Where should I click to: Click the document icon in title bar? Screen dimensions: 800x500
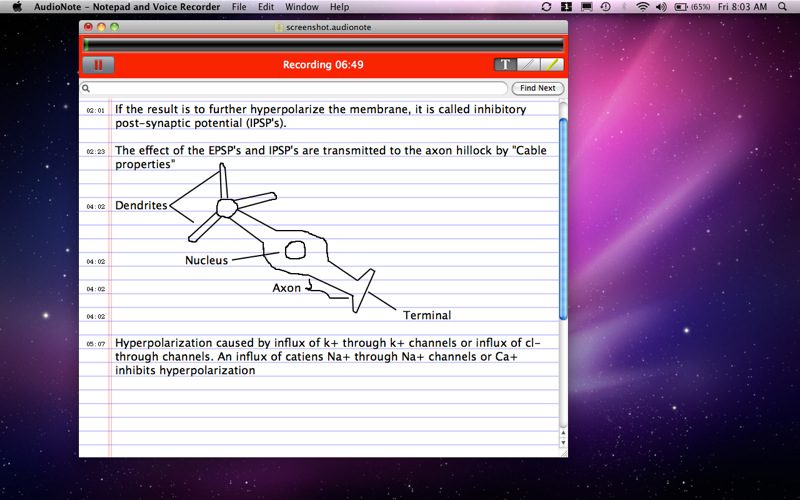pyautogui.click(x=279, y=27)
